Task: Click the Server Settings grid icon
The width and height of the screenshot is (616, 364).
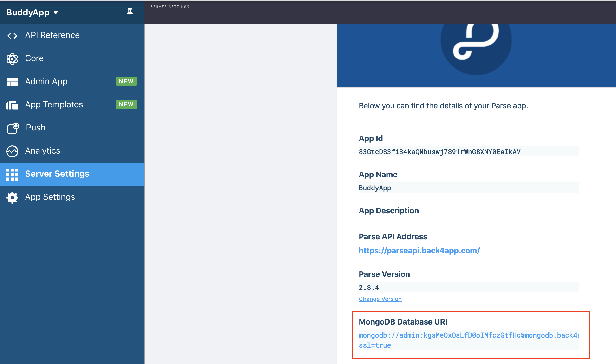Action: 12,174
